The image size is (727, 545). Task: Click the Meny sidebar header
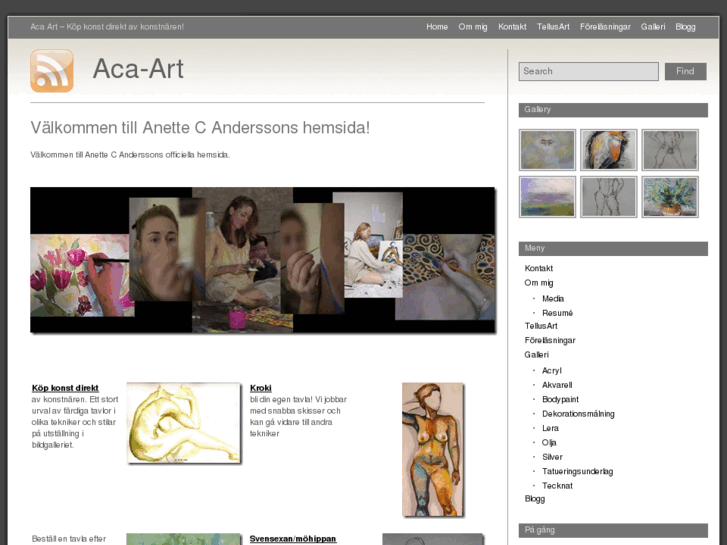613,249
